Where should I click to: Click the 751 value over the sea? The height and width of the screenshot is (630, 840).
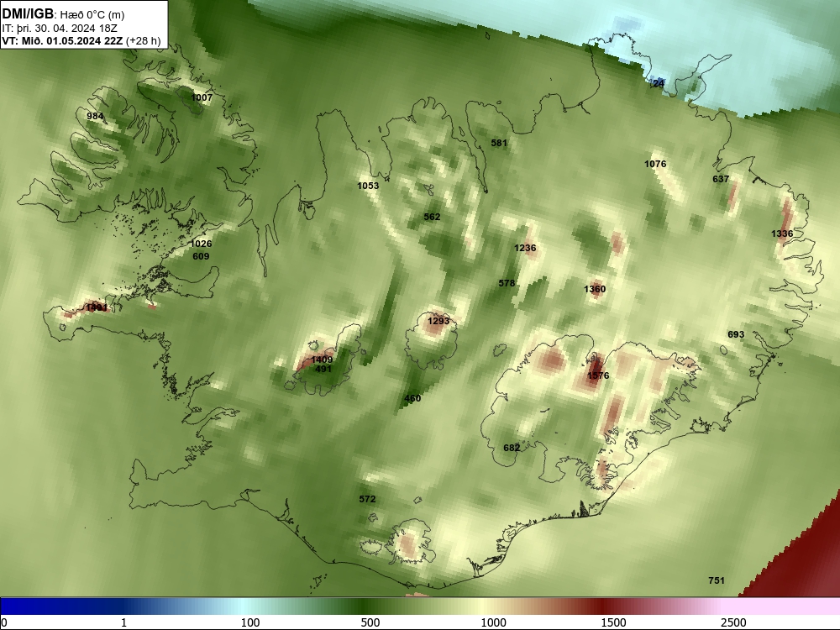click(717, 580)
